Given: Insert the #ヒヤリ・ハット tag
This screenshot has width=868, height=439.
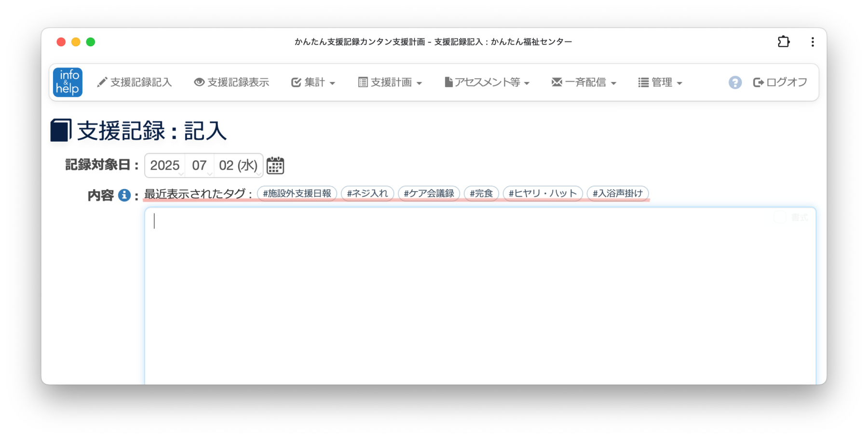Looking at the screenshot, I should [x=543, y=193].
